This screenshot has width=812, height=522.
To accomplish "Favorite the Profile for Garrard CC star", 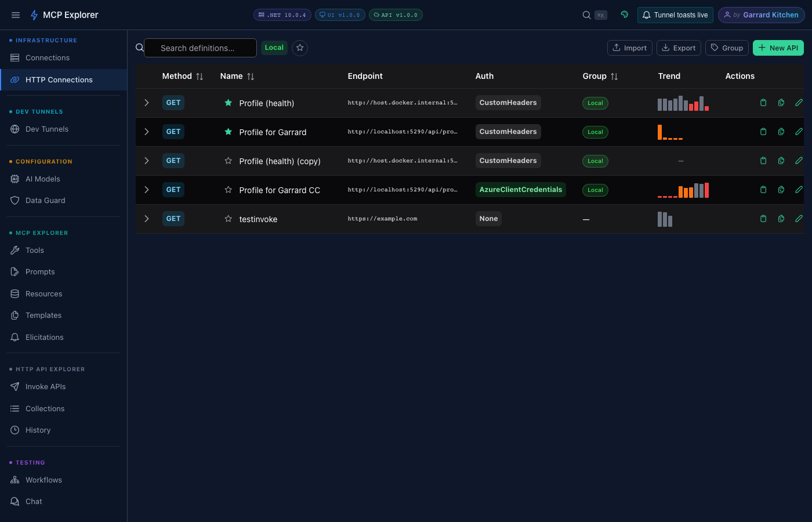I will point(229,190).
